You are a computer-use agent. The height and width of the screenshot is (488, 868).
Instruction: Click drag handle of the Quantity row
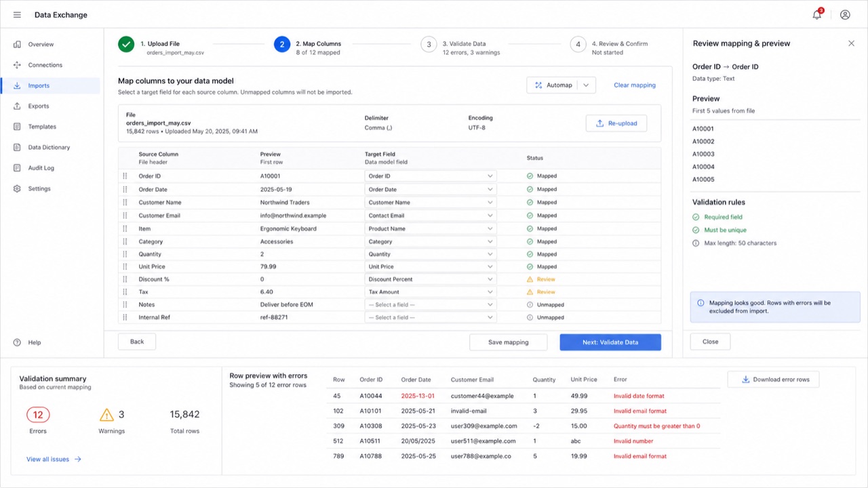(125, 254)
